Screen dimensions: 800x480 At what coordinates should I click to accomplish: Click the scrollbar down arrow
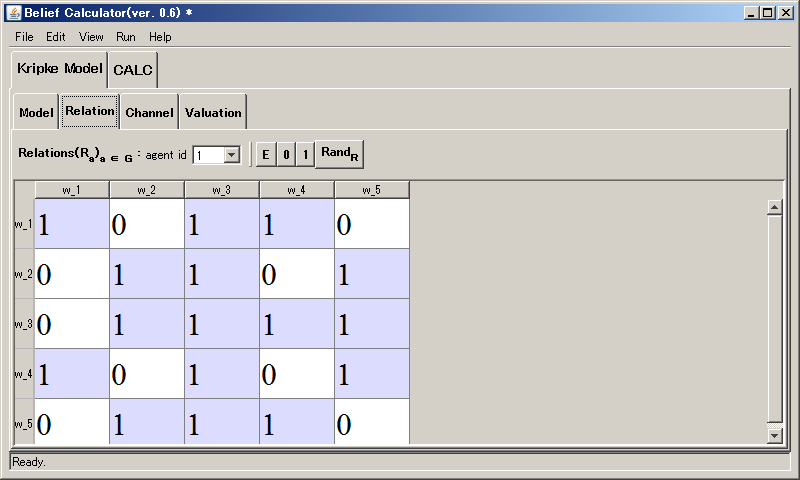[773, 435]
